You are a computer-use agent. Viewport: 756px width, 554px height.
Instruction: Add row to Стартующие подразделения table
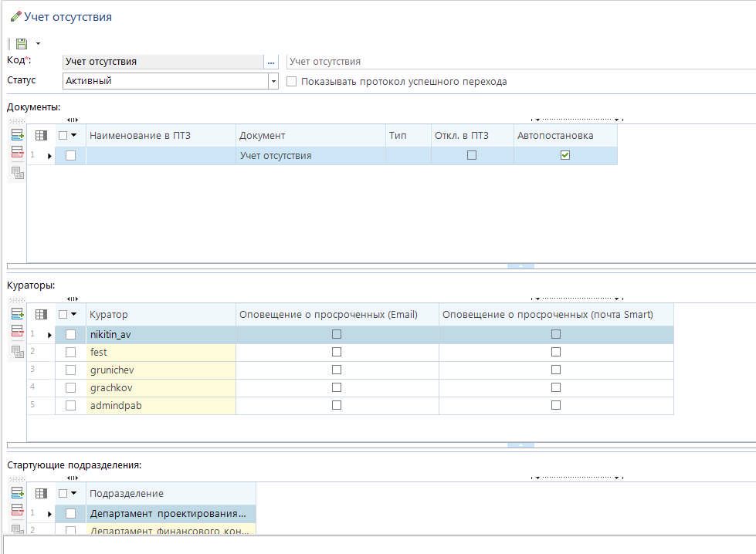coord(17,492)
